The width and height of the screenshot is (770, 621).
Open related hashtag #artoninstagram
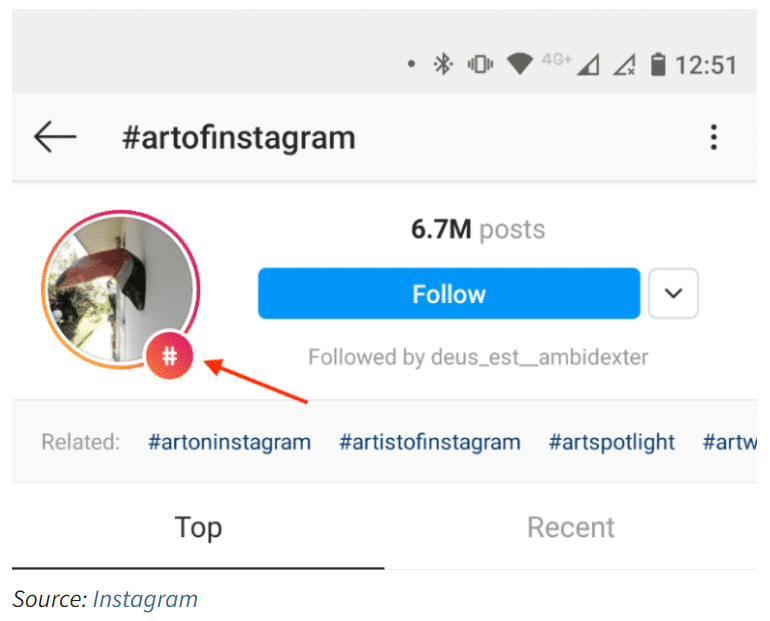(229, 442)
